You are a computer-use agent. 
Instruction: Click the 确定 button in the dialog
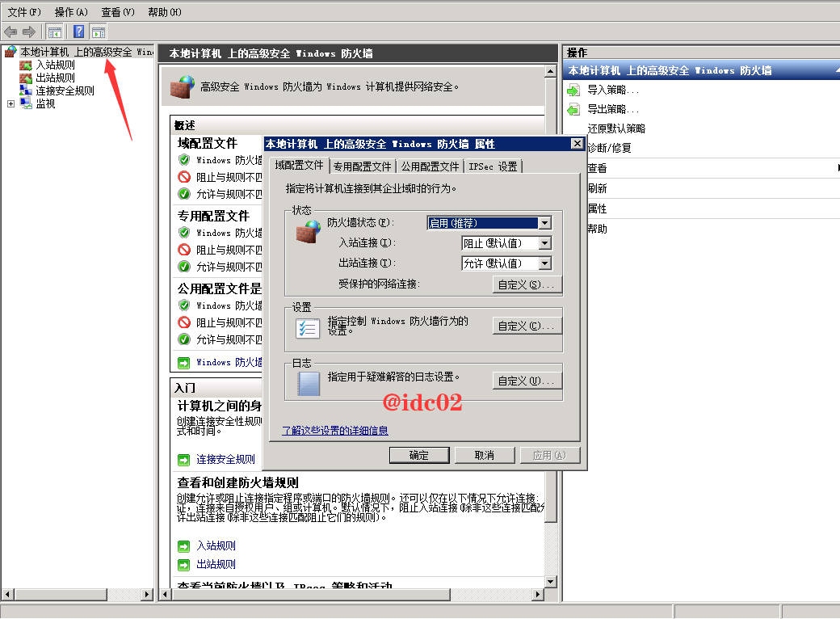click(x=419, y=455)
